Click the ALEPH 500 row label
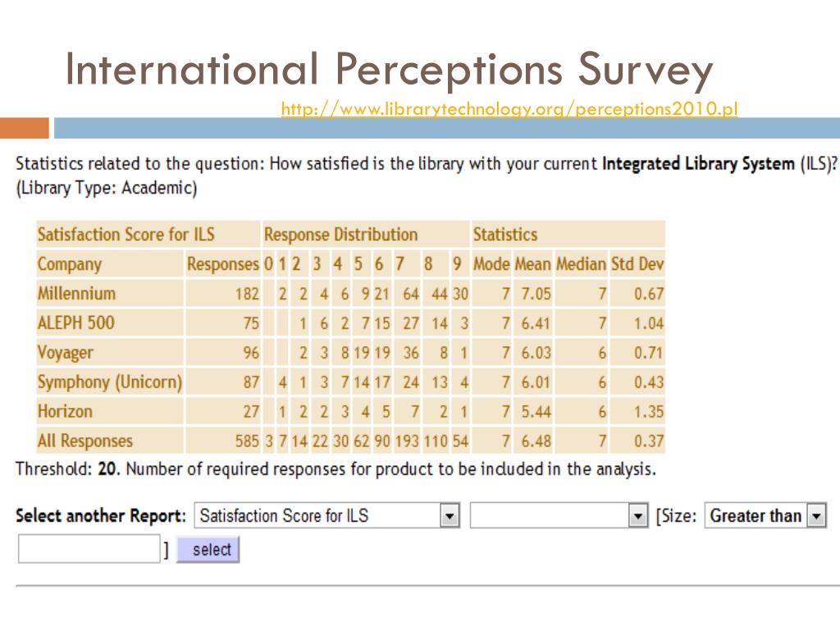Image resolution: width=840 pixels, height=630 pixels. 75,323
